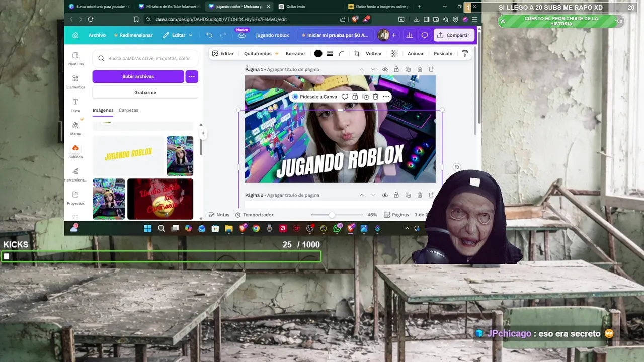Click Iniciar mi prueba por $0 button

pyautogui.click(x=334, y=35)
